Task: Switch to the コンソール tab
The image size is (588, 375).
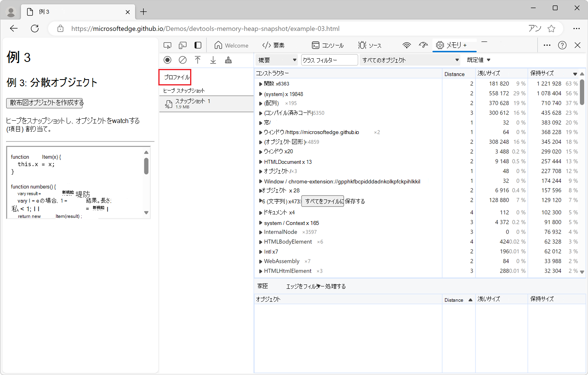Action: [x=328, y=45]
